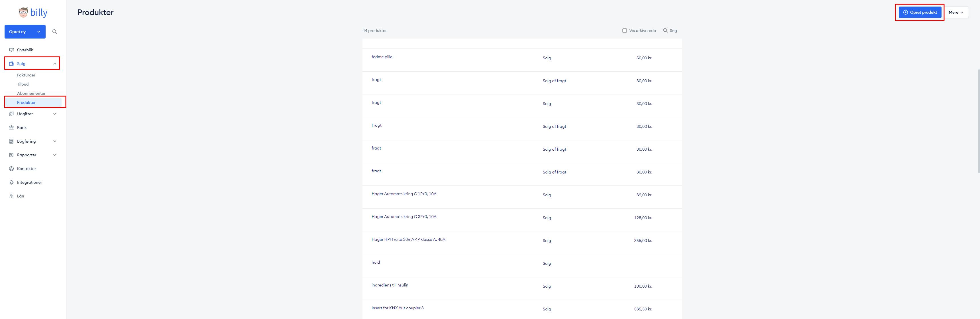Open the Opret ny dropdown arrow

point(39,32)
